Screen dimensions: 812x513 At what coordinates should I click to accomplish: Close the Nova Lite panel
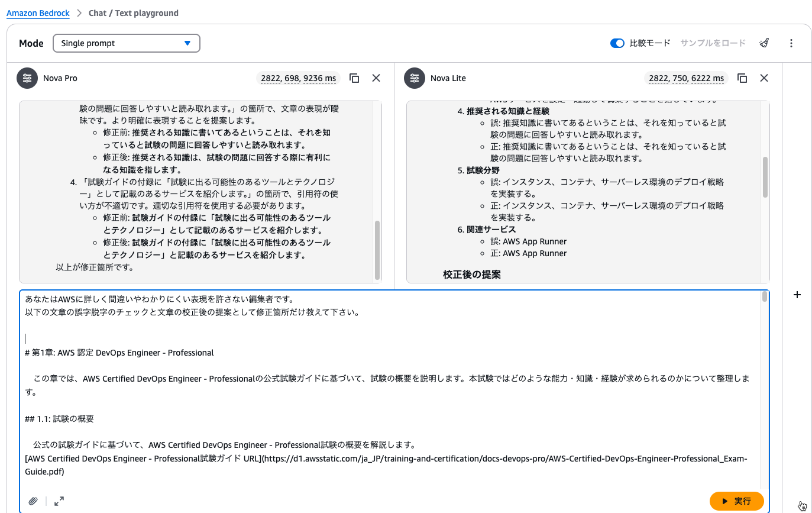point(764,78)
